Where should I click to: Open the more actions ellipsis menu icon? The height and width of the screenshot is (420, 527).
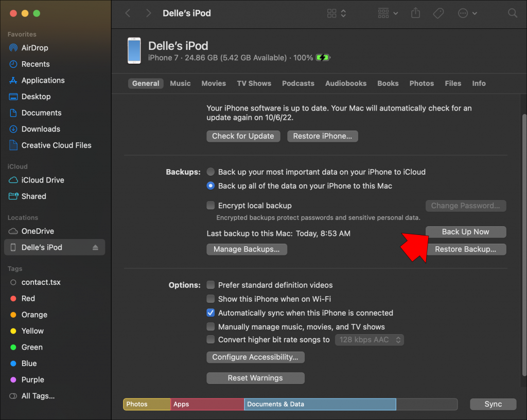[464, 13]
